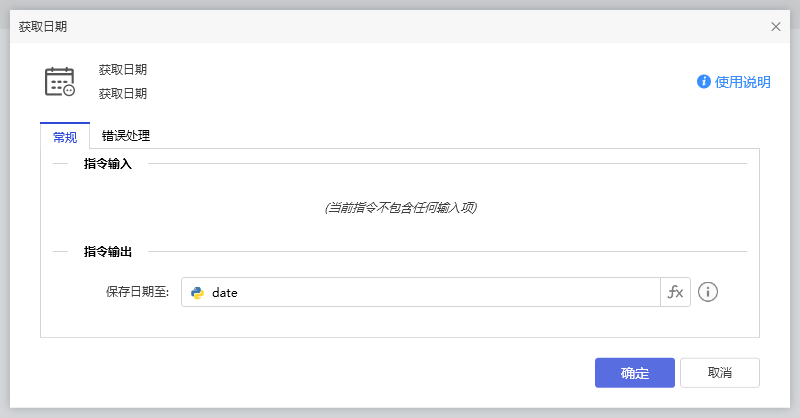The height and width of the screenshot is (418, 800).
Task: Focus the 保存日期至 variable input field
Action: click(x=430, y=293)
